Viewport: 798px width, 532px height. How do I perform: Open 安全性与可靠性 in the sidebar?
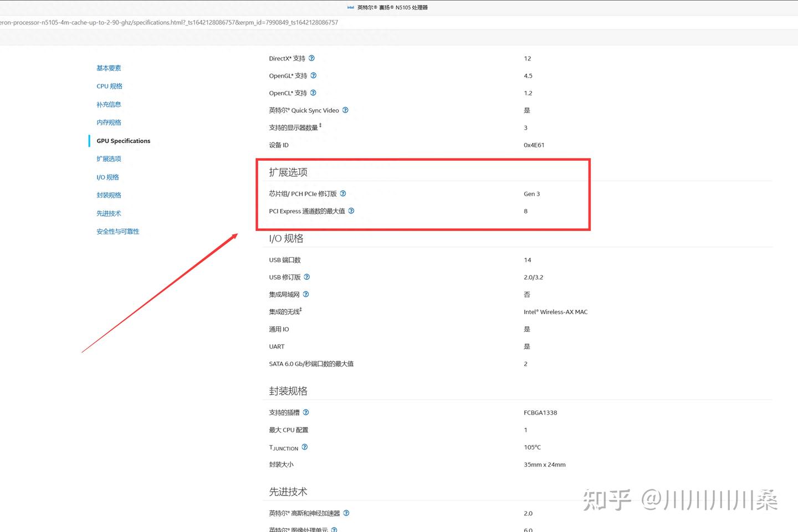118,232
